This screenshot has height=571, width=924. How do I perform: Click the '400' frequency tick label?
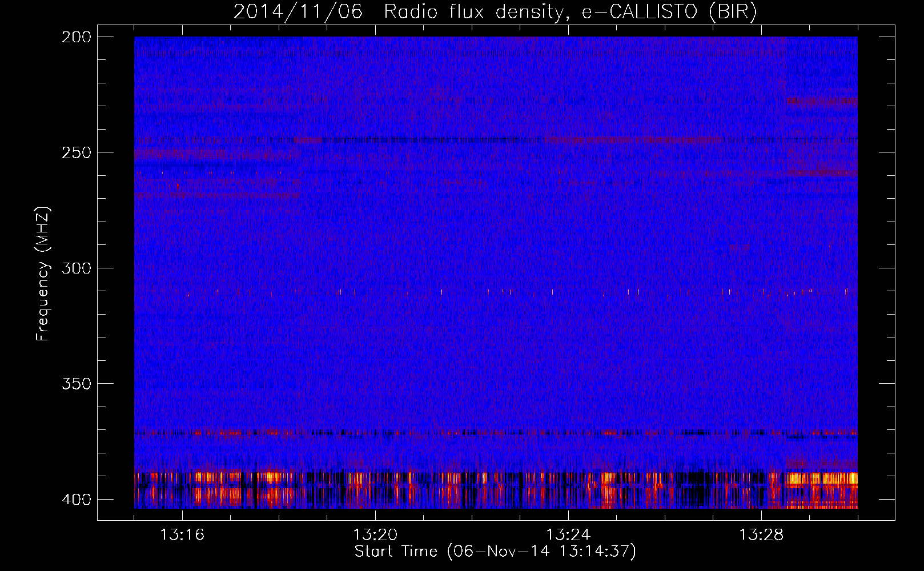[x=76, y=500]
